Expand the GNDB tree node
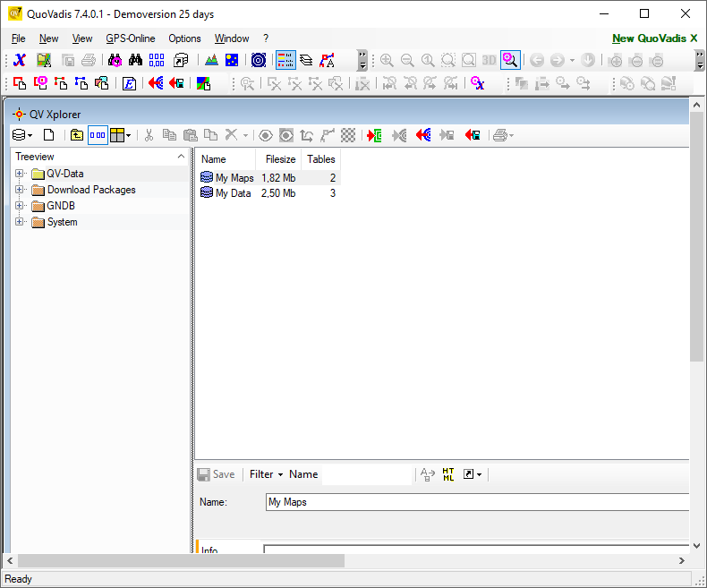This screenshot has height=588, width=707. (19, 206)
